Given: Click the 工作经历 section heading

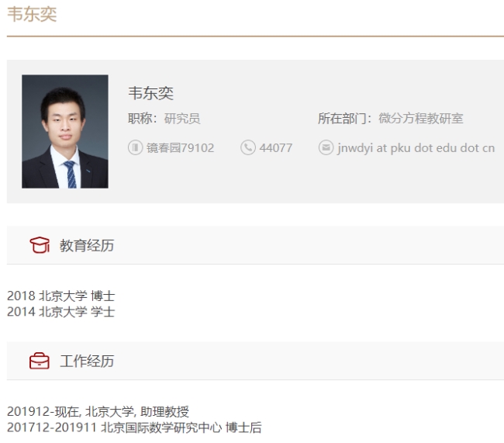Looking at the screenshot, I should [x=87, y=361].
